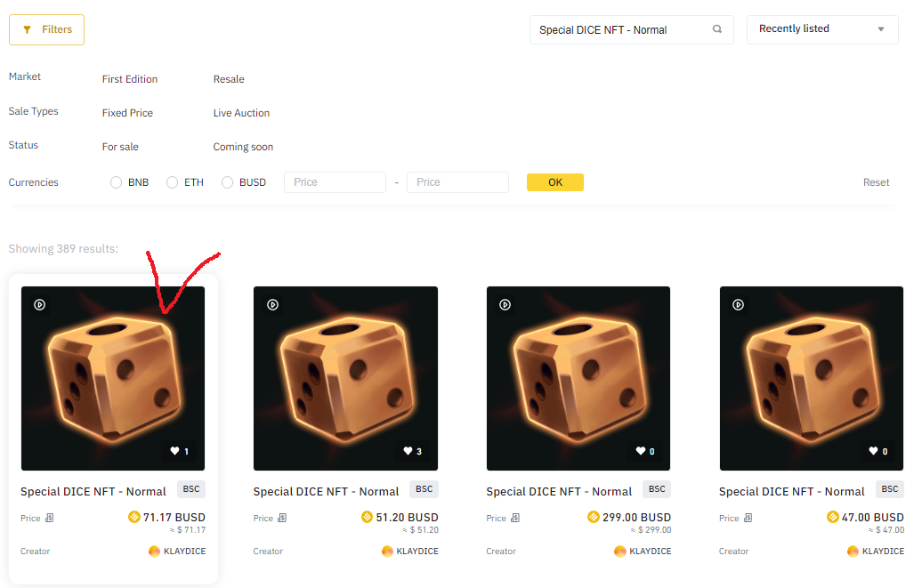This screenshot has height=588, width=922.
Task: Click play icon on the 71.17 BUSD dice card
Action: point(39,304)
